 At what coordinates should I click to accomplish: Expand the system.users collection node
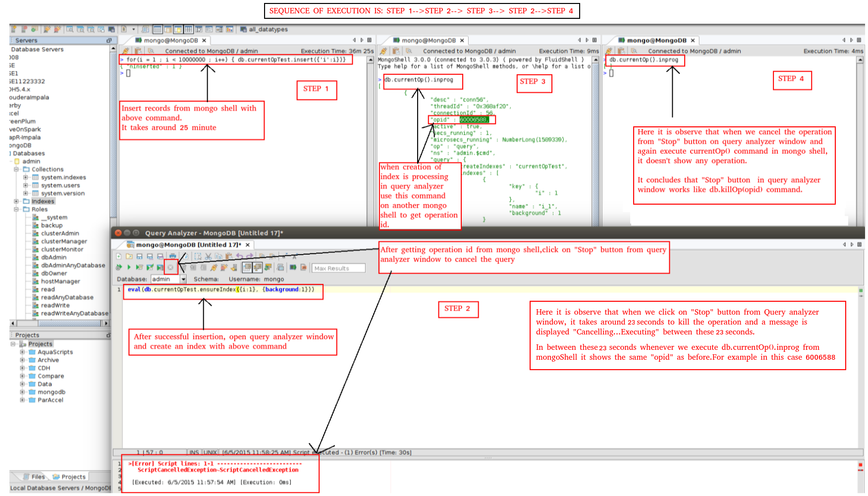pos(25,185)
